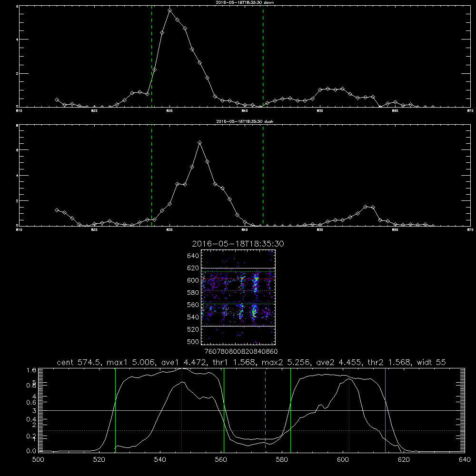Click the green vertical line near 583 in the bottom plot

click(290, 410)
